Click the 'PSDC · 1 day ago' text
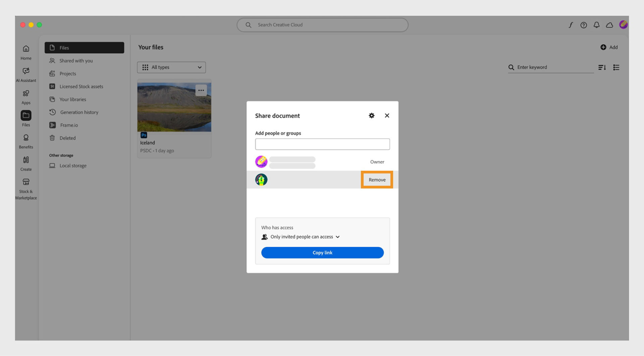This screenshot has height=356, width=644. pos(157,151)
